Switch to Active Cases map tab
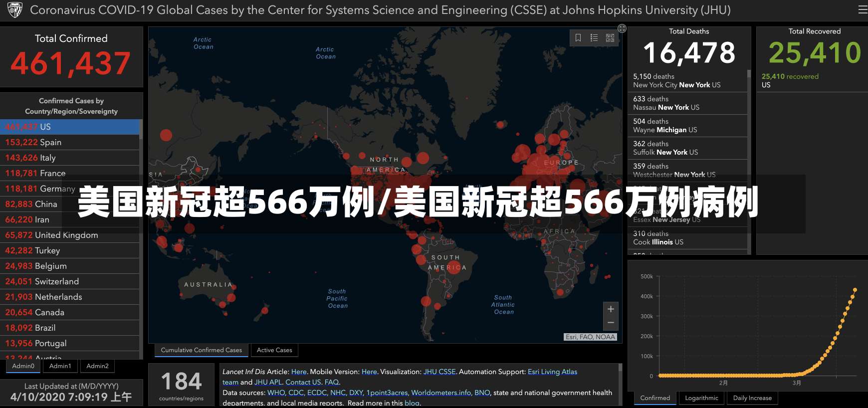Viewport: 868px width, 408px height. (x=274, y=350)
